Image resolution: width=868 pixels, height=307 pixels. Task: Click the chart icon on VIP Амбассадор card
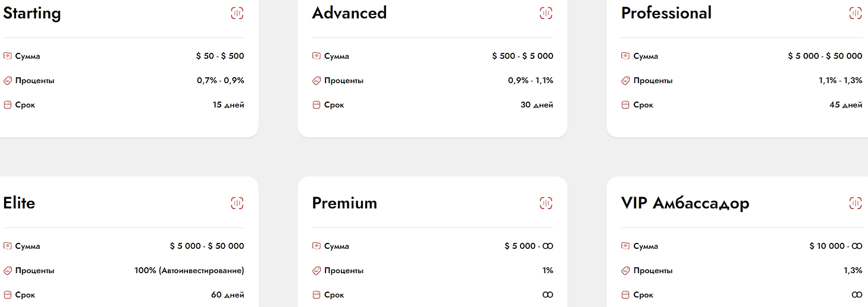point(855,203)
